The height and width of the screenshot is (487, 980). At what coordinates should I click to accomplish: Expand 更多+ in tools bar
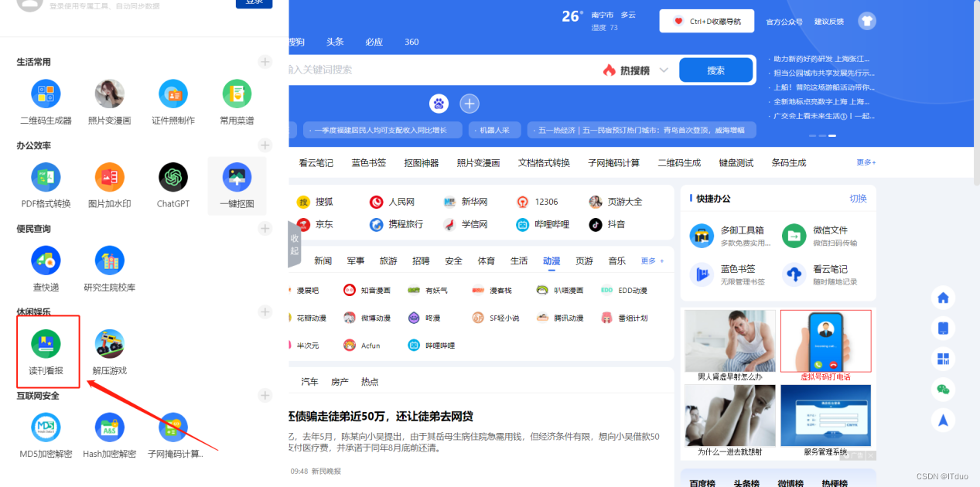[866, 162]
